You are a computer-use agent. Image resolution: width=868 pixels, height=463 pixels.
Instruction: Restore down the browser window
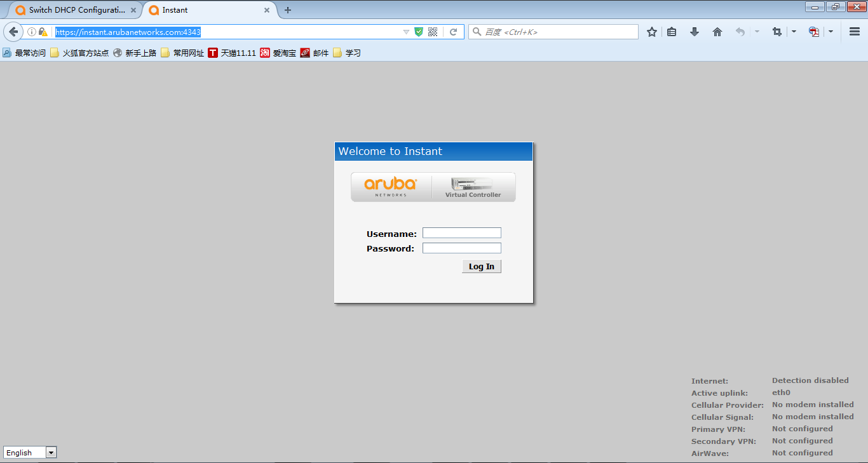point(834,6)
